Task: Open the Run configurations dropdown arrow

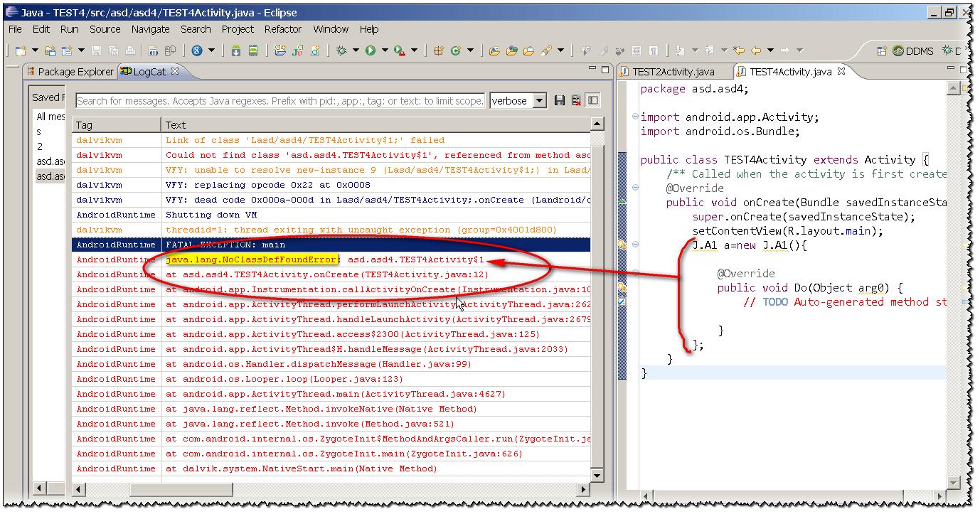Action: point(385,50)
